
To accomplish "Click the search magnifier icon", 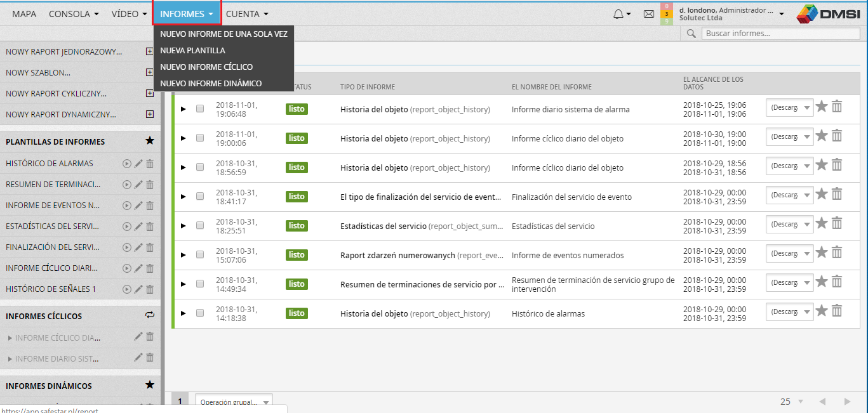I will [691, 34].
